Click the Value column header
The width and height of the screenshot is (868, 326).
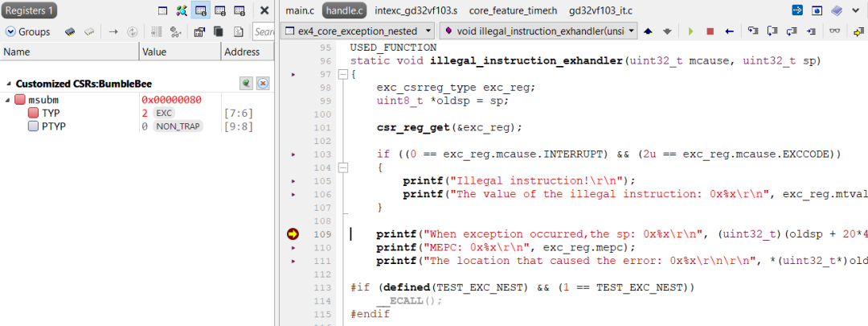pyautogui.click(x=180, y=52)
